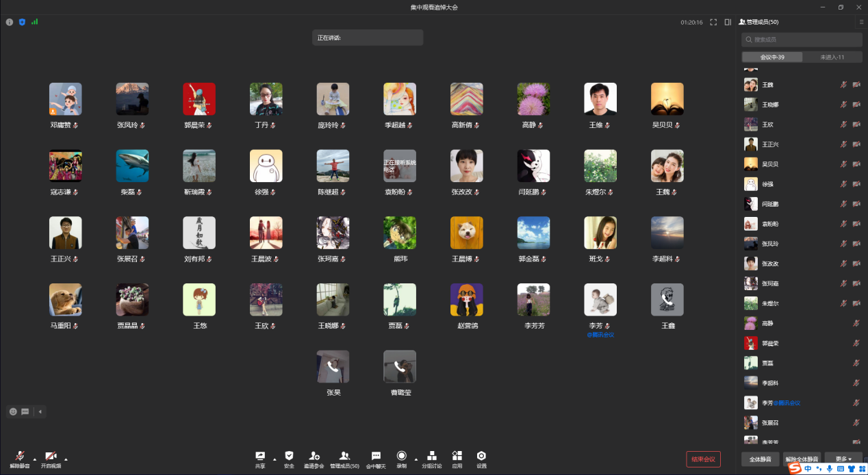Click the green network signal indicator
Image resolution: width=868 pixels, height=475 pixels.
pos(34,22)
